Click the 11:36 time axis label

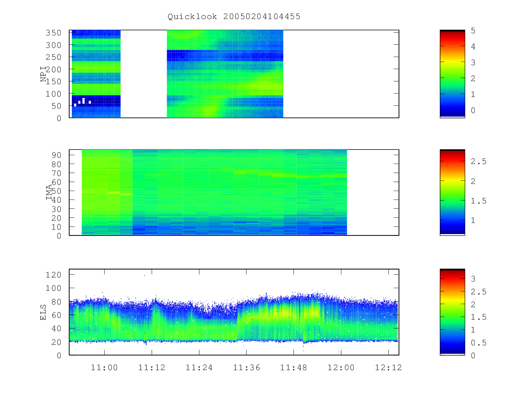[246, 367]
